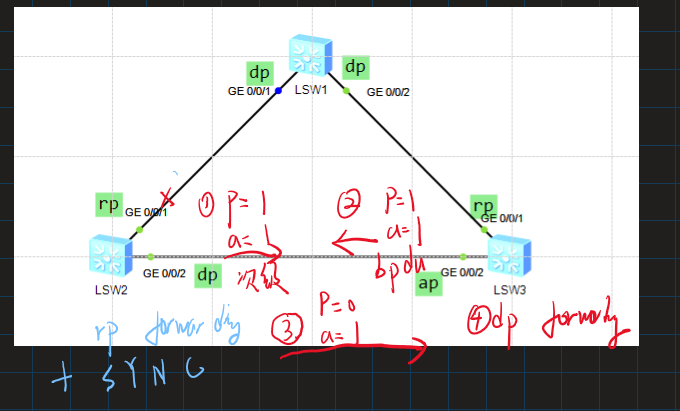This screenshot has height=411, width=680.
Task: Click the LSW3 device name text
Action: (x=510, y=290)
